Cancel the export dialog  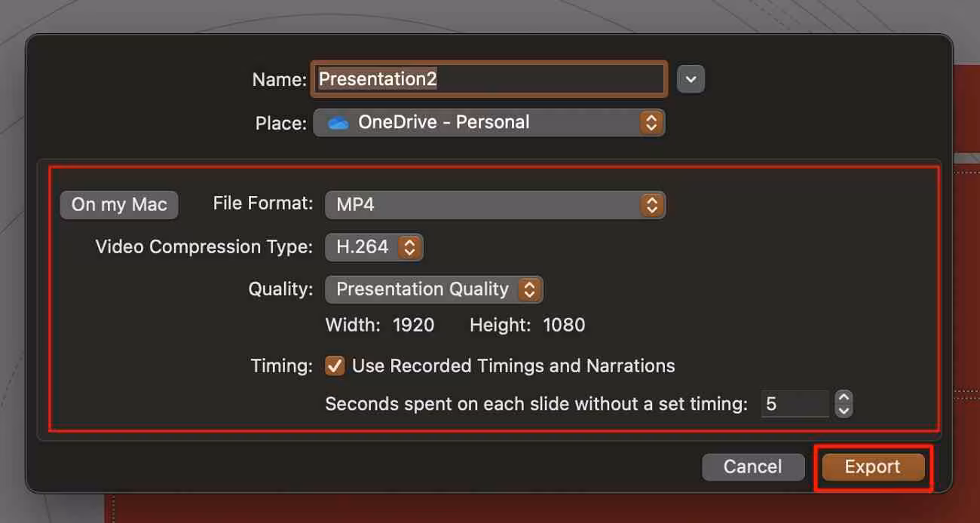[x=752, y=467]
